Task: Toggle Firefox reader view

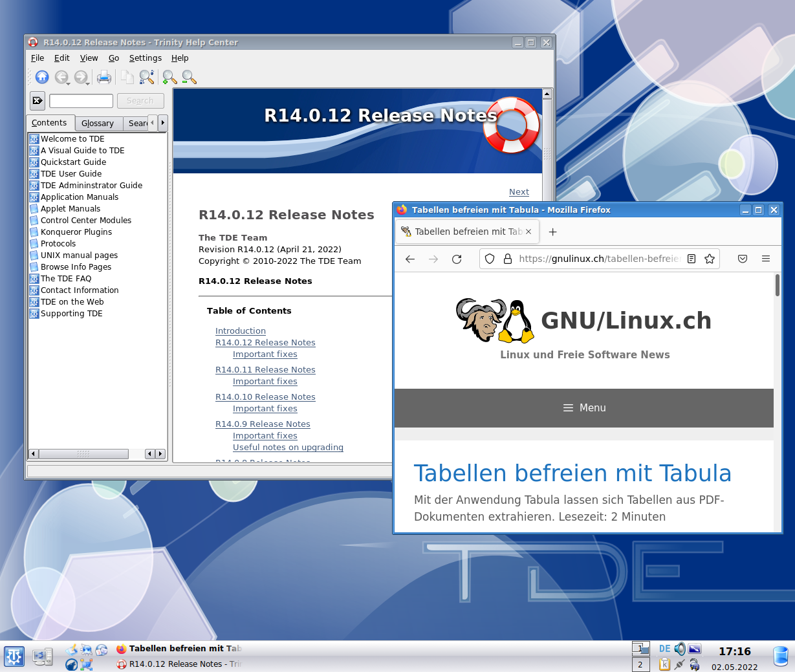Action: (x=692, y=259)
